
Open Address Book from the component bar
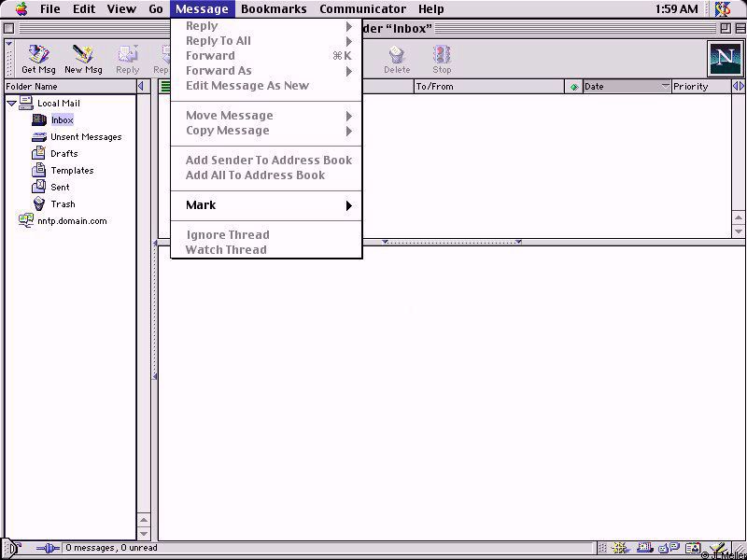(694, 548)
